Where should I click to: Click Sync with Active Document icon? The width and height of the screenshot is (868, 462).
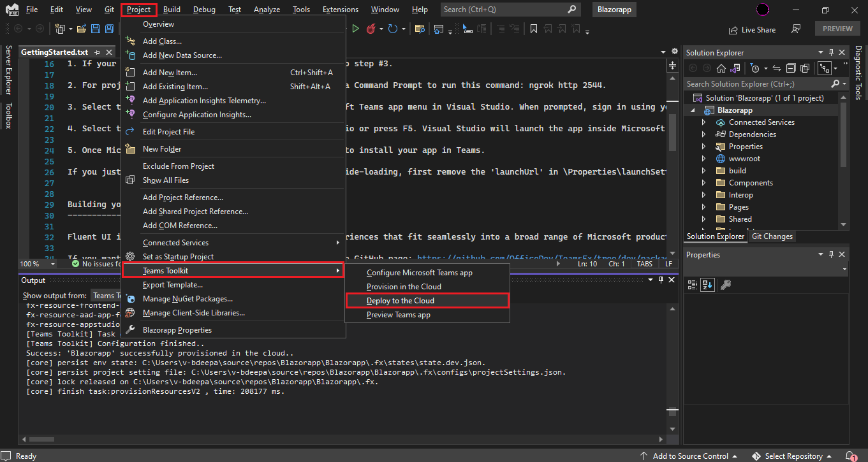click(x=776, y=68)
